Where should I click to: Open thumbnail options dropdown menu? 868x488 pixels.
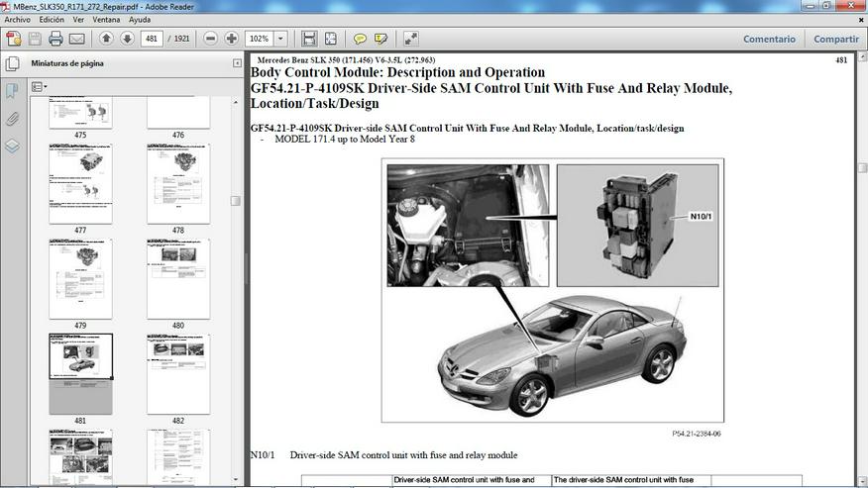(x=39, y=87)
